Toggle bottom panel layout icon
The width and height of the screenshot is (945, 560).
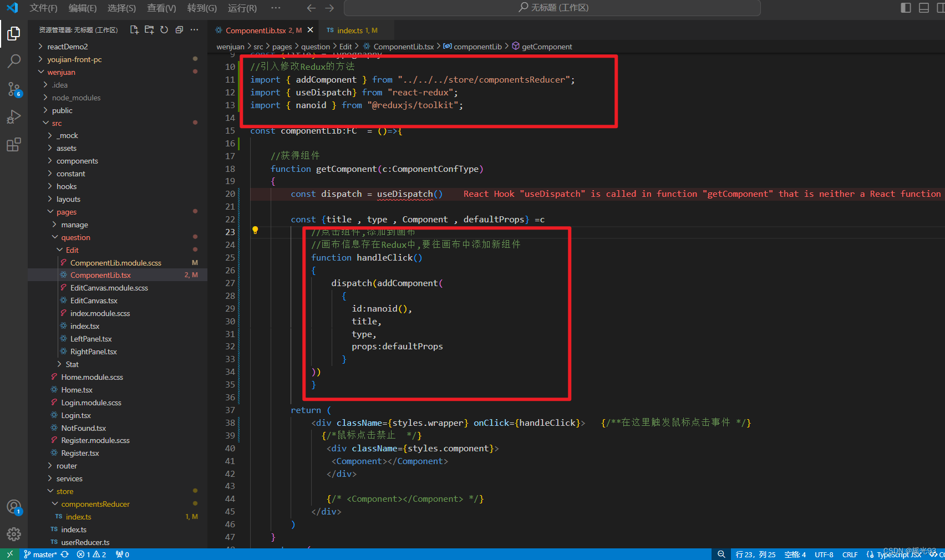pos(924,8)
